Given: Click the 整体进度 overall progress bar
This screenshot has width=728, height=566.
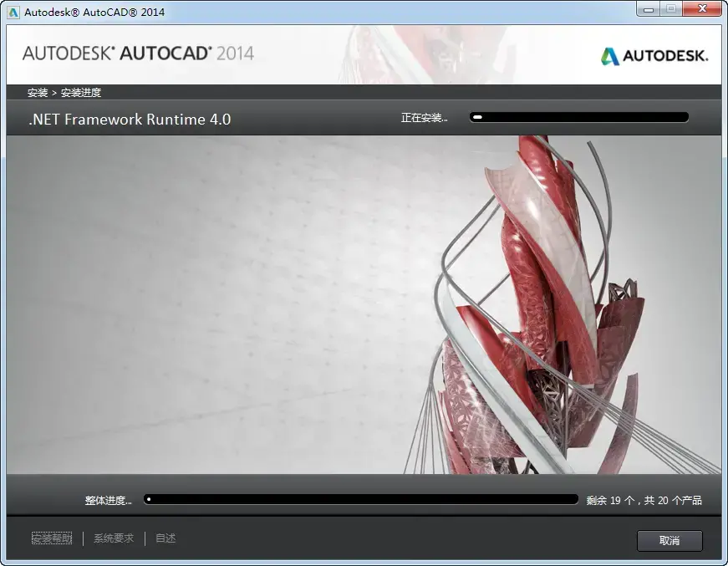Looking at the screenshot, I should (x=361, y=500).
